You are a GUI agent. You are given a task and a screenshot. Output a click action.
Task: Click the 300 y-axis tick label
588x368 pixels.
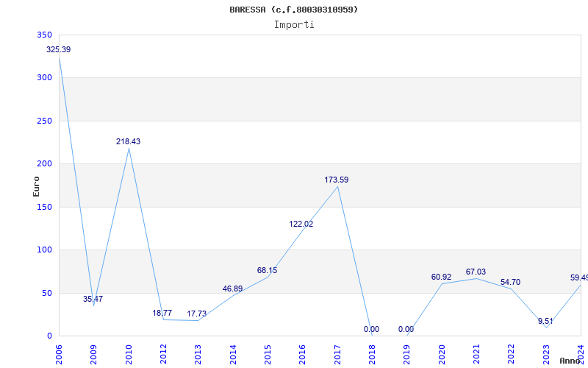click(44, 78)
